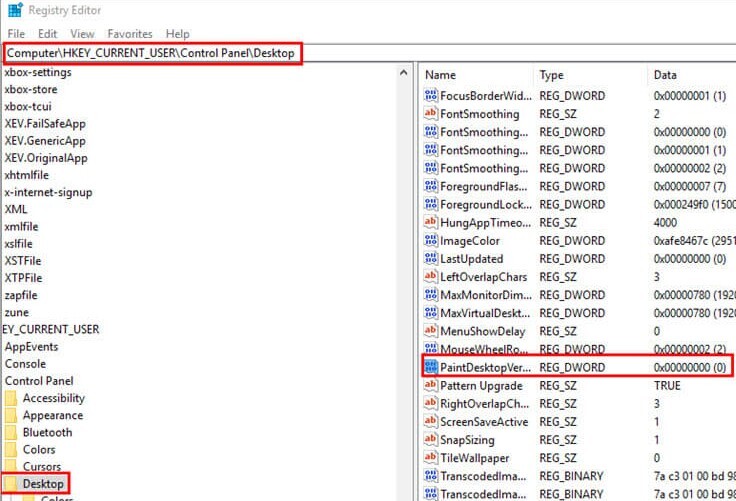Open the Edit menu
Screen dimensions: 736x501
(47, 34)
